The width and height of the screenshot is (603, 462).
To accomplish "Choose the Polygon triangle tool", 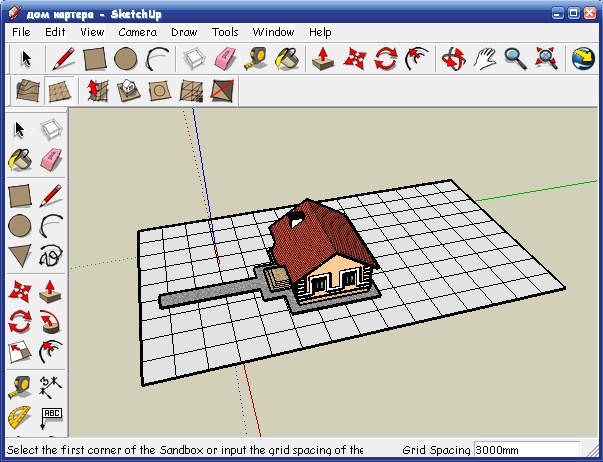I will coord(20,256).
